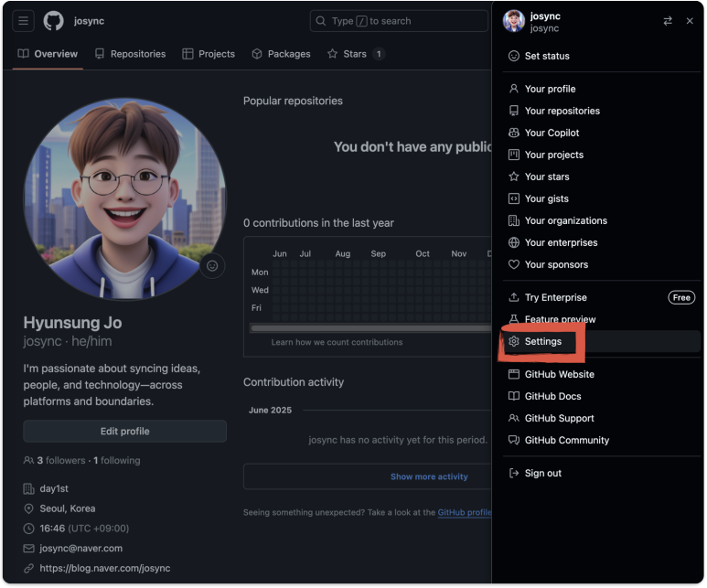
Task: Open the 3 followers link
Action: [61, 460]
